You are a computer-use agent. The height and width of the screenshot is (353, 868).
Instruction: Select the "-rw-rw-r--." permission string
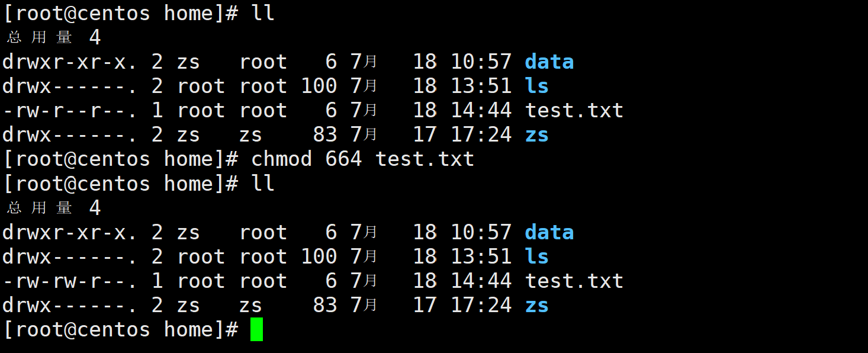[69, 281]
